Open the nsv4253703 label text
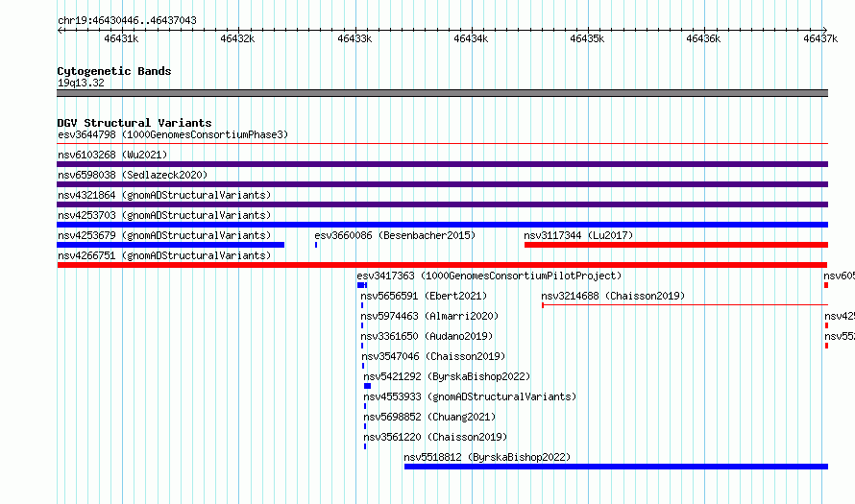Screen dimensions: 855x504 164,215
